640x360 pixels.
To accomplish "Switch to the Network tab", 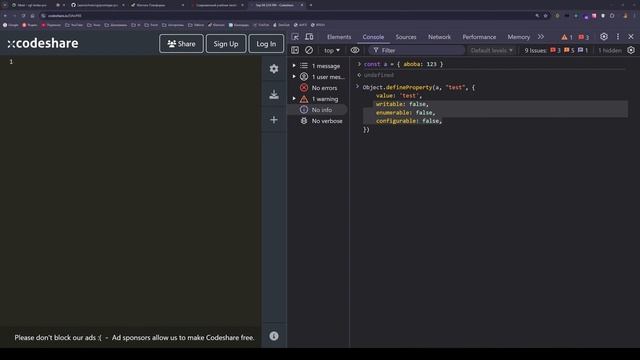I will click(x=439, y=37).
